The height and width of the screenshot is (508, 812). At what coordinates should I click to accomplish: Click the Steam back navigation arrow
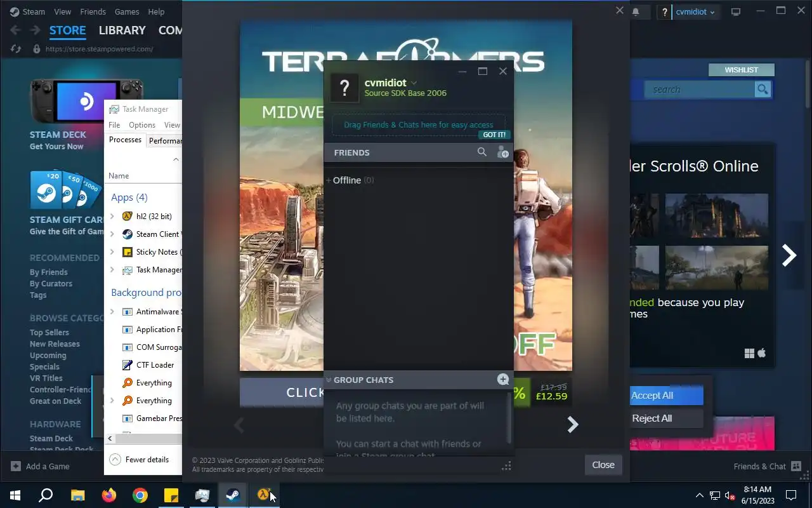click(15, 30)
